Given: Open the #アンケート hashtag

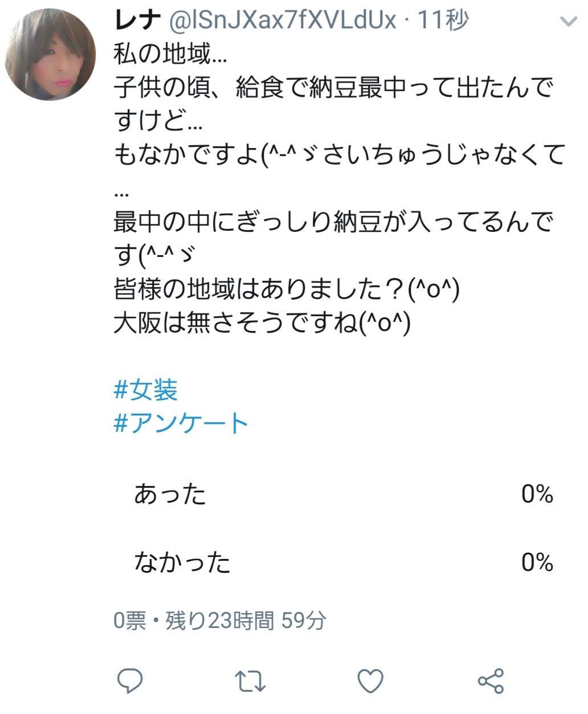Looking at the screenshot, I should pyautogui.click(x=181, y=423).
